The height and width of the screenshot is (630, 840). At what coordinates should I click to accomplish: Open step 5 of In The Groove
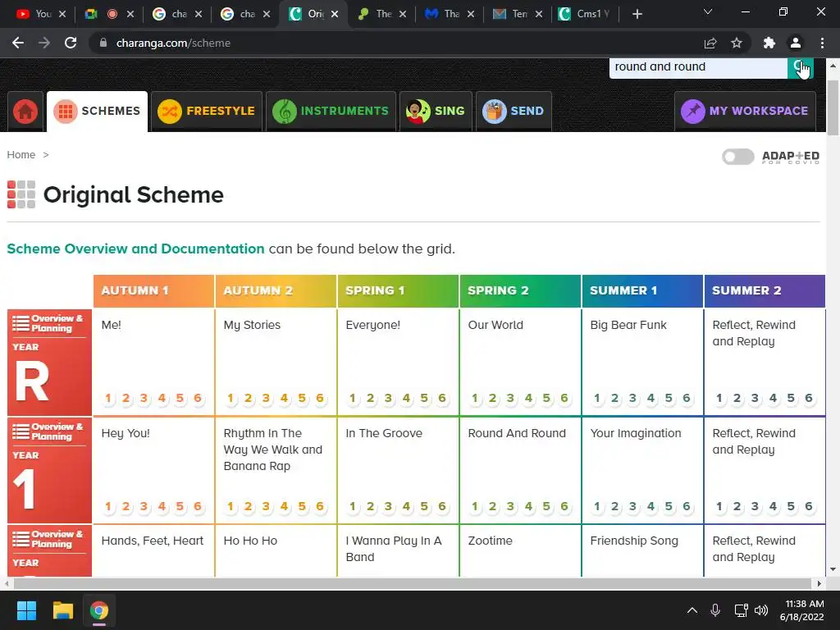[x=424, y=507]
